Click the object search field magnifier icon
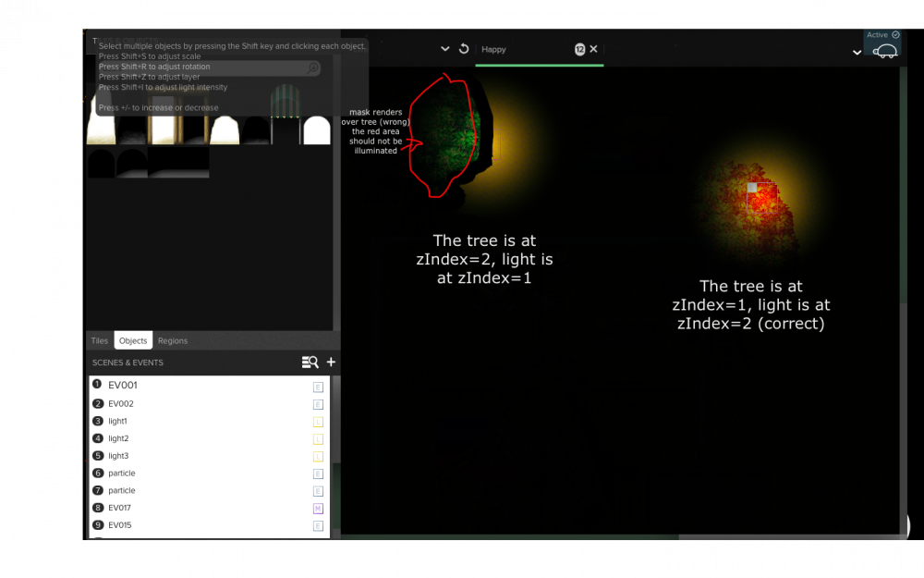The height and width of the screenshot is (578, 924). pyautogui.click(x=313, y=68)
